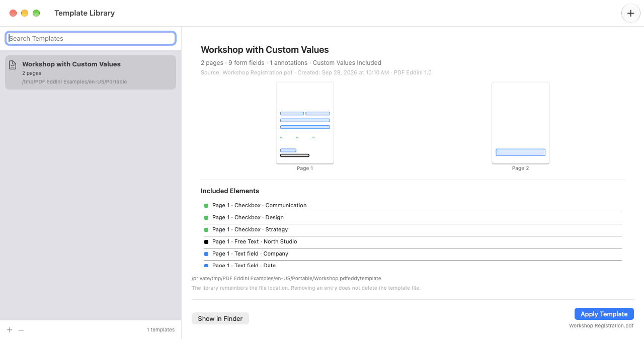Viewport: 644px width, 339px height.
Task: Click the Workshop with Custom Values heading
Action: pyautogui.click(x=265, y=50)
